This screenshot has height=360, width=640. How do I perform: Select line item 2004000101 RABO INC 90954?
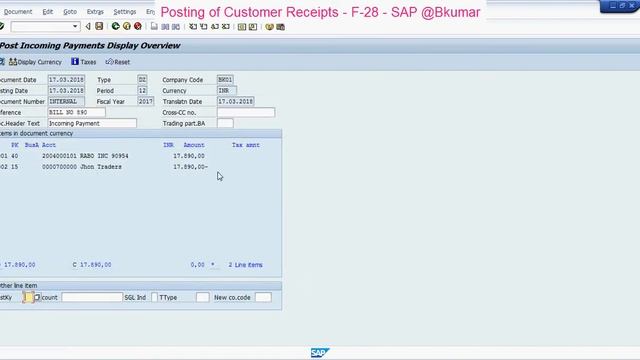(85, 156)
